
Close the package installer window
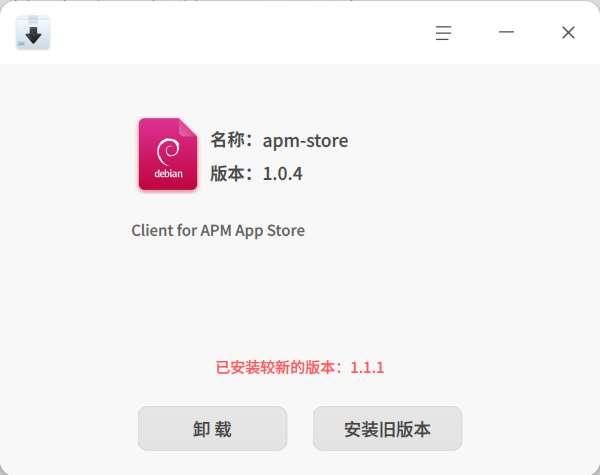(568, 33)
